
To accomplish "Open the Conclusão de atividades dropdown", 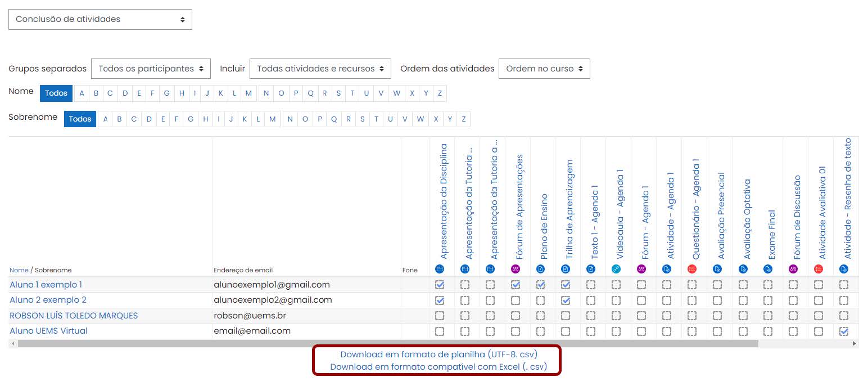I will tap(100, 19).
